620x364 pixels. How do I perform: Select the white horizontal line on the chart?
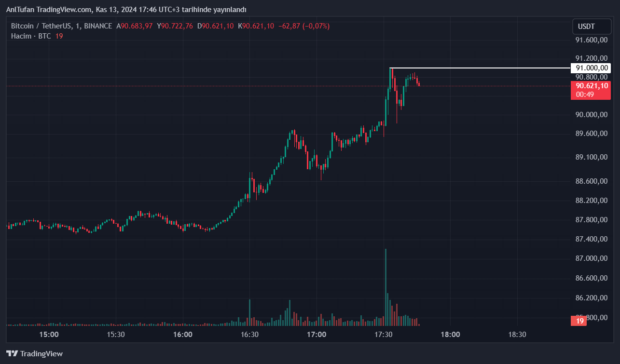coord(478,68)
